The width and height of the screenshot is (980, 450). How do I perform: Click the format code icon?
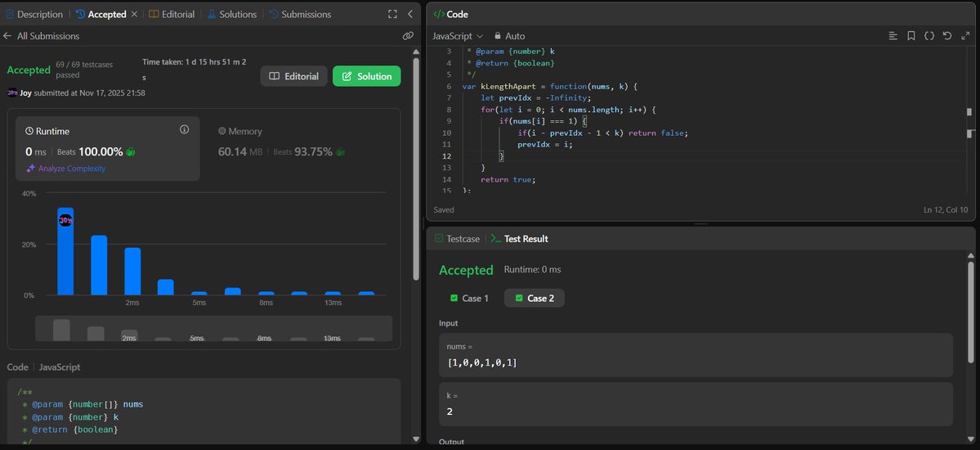tap(893, 36)
